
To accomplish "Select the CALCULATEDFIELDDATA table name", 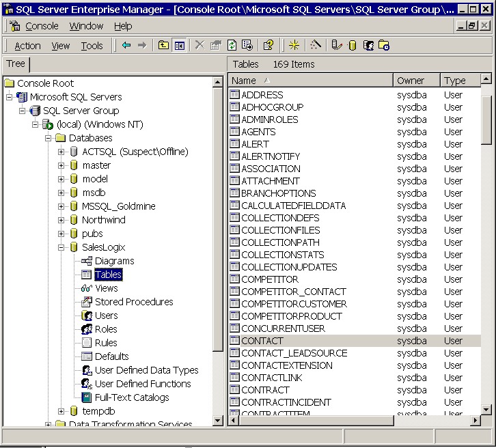I will pyautogui.click(x=293, y=206).
